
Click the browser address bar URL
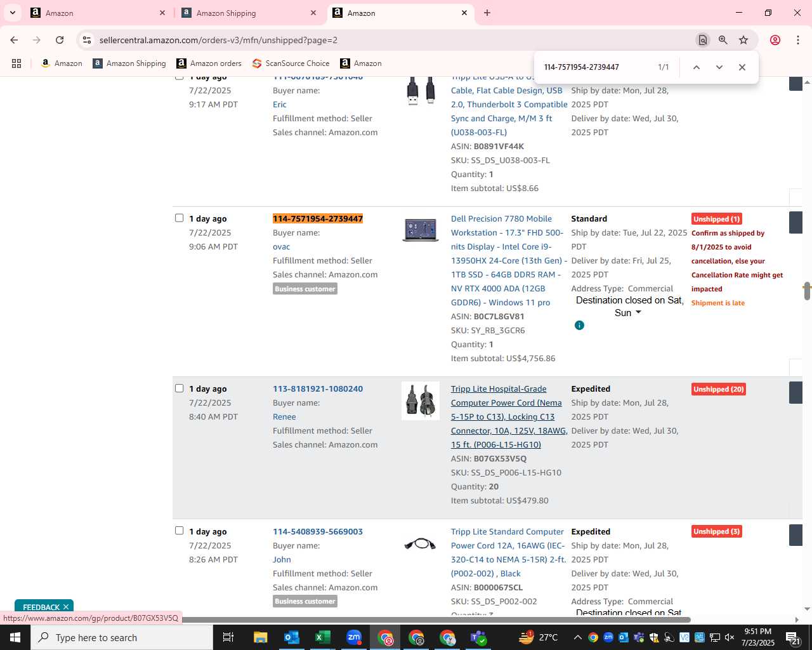tap(218, 40)
